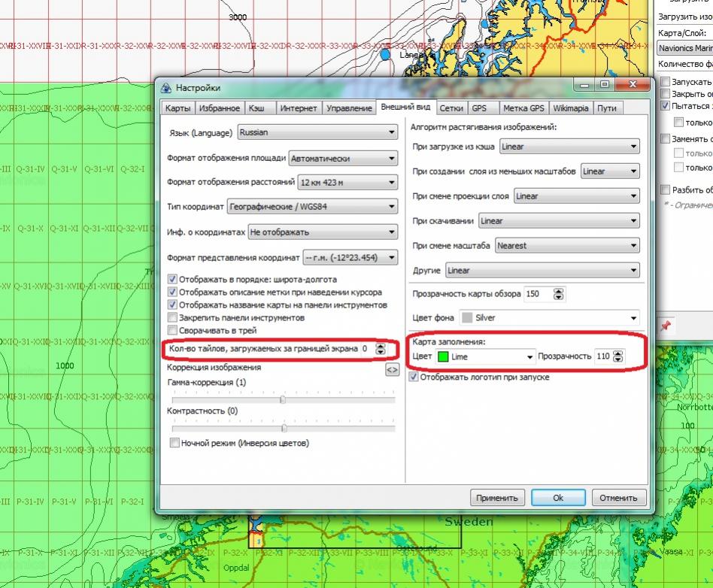
Task: Click the Отменить button
Action: 618,498
